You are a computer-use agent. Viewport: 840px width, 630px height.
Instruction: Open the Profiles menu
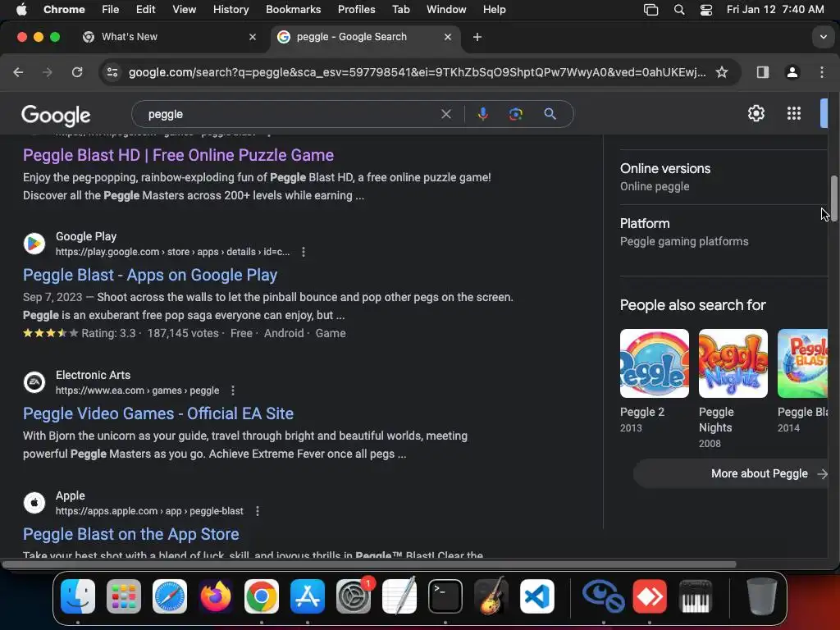[356, 10]
